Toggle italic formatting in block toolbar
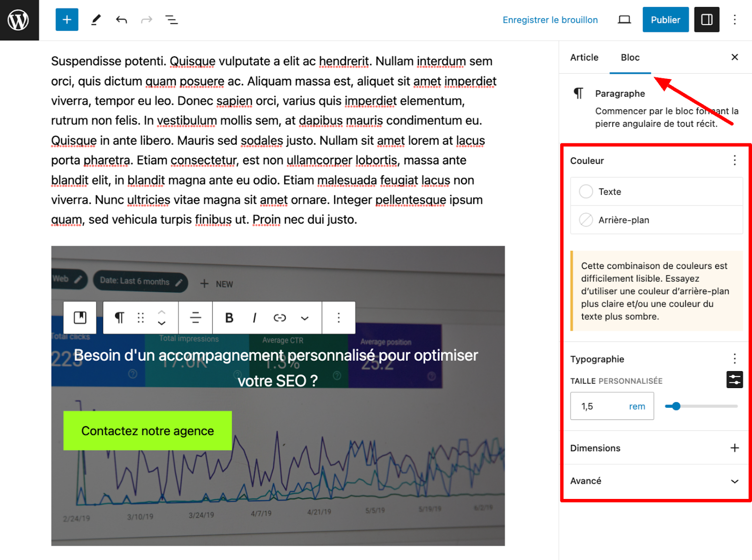Viewport: 752px width, 560px height. [x=254, y=318]
